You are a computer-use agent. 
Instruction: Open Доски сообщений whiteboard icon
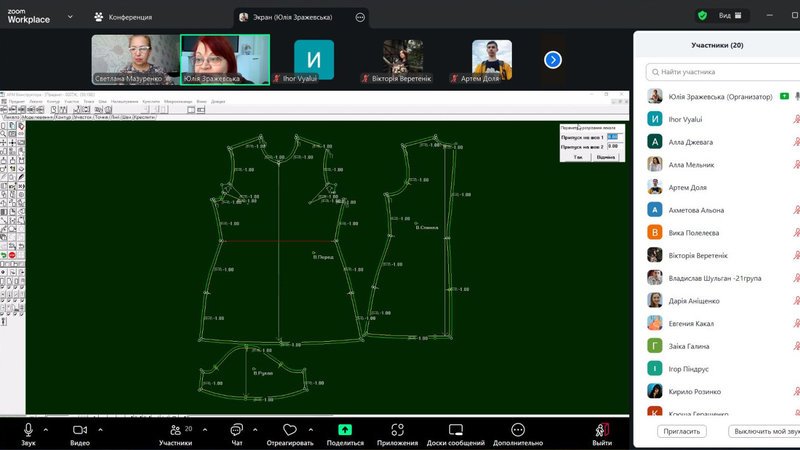click(455, 428)
